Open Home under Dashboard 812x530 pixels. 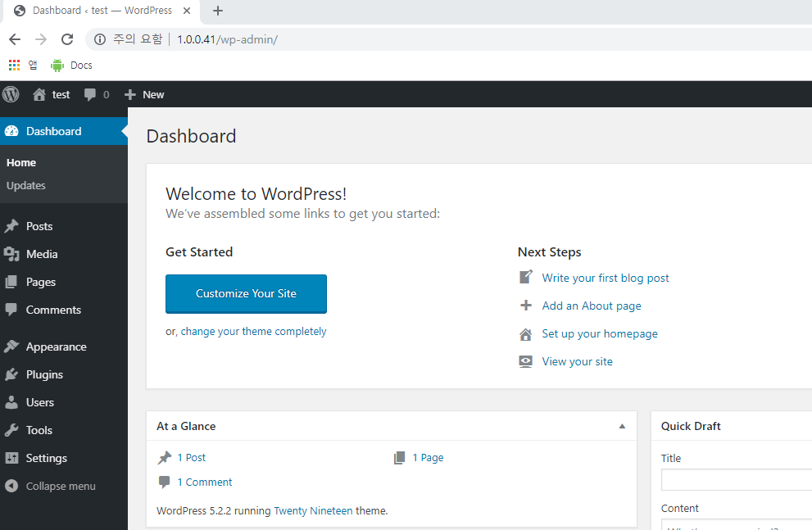click(x=21, y=162)
